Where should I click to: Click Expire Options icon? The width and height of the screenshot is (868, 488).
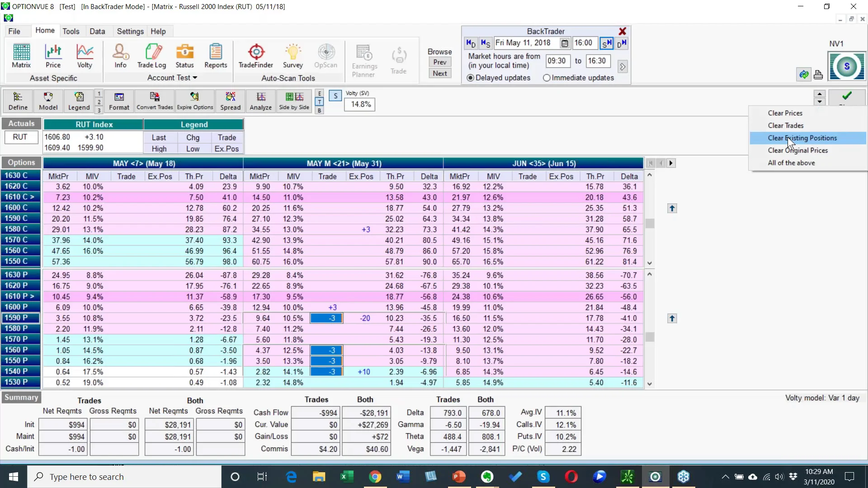(x=195, y=101)
